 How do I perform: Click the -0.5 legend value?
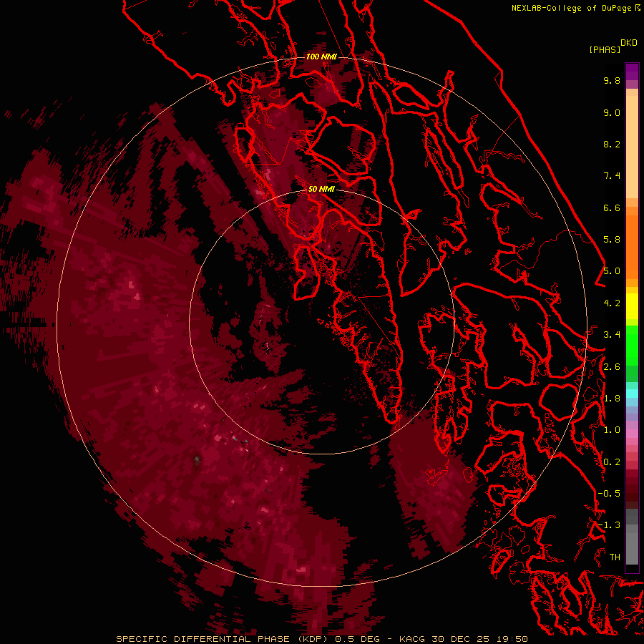point(609,494)
